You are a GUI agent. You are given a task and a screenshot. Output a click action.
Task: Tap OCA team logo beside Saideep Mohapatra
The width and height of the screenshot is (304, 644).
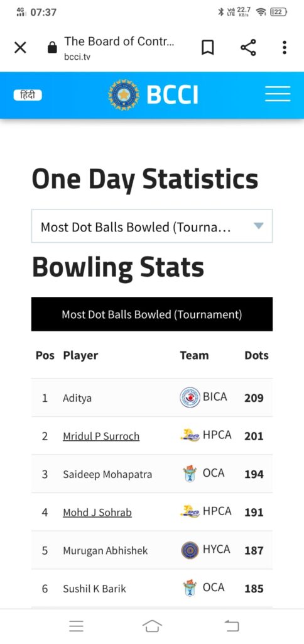(190, 474)
